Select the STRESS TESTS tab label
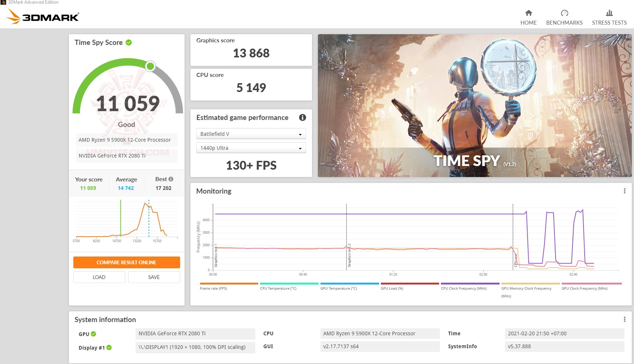 (609, 23)
